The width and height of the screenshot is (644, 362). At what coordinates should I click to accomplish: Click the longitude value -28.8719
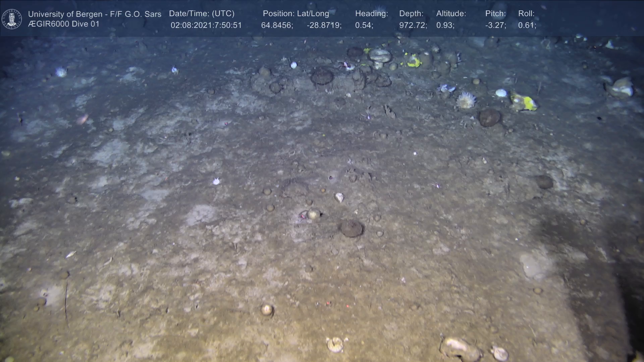324,25
